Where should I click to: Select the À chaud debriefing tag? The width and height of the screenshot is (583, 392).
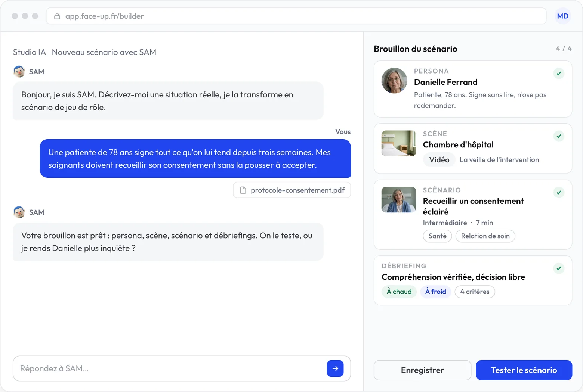[399, 292]
